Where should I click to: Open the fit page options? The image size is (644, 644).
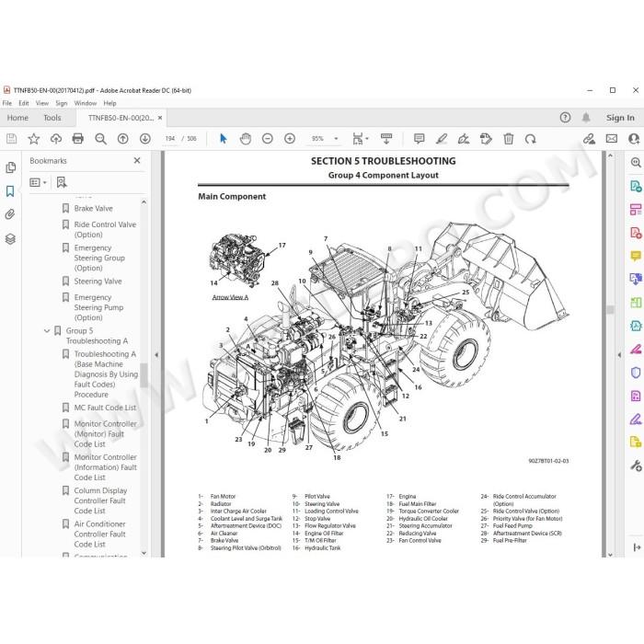tap(361, 139)
